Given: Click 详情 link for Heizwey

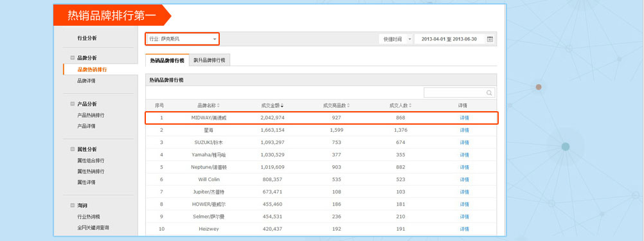Looking at the screenshot, I should coord(464,229).
